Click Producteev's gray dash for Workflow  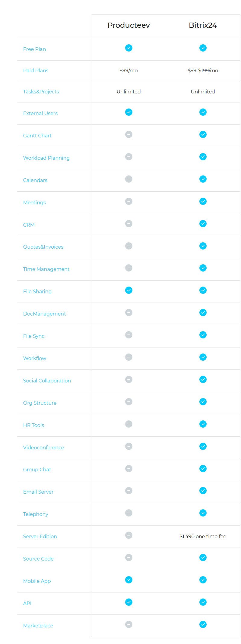(129, 357)
